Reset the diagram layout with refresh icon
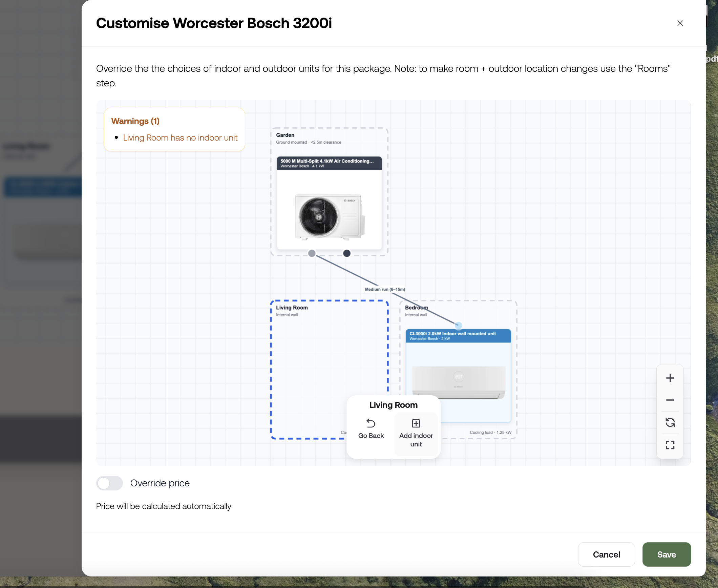The width and height of the screenshot is (718, 588). (x=670, y=422)
